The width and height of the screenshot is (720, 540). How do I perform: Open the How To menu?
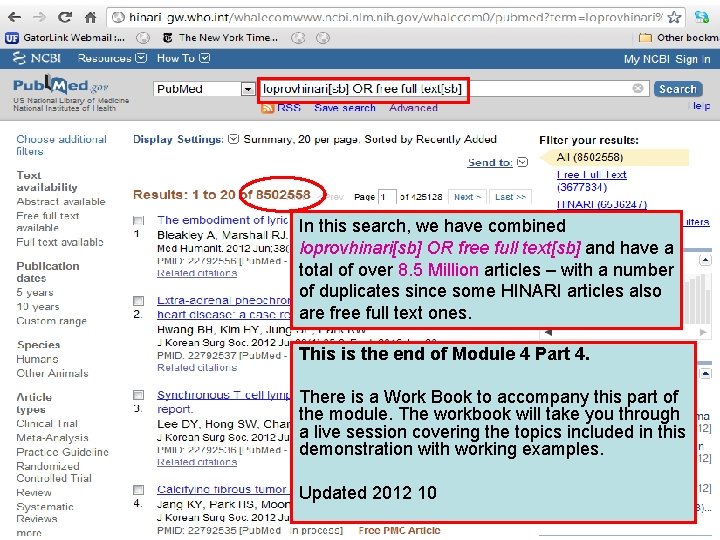[183, 58]
